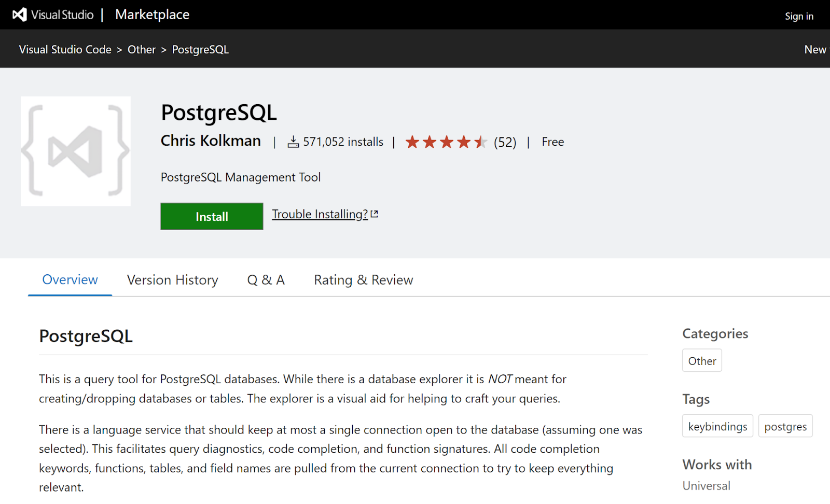Viewport: 830px width, 504px height.
Task: Switch to Rating & Review tab
Action: [x=364, y=279]
